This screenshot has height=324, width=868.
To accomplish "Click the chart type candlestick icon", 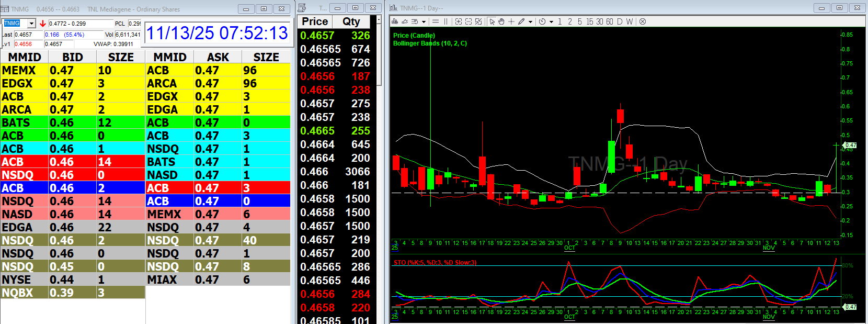I will pos(395,21).
